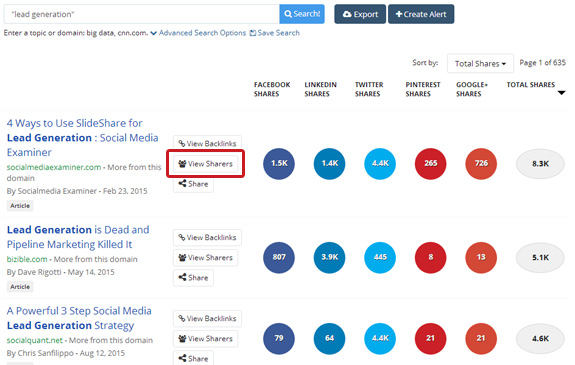Click By Chris Sanfilippo - Aug 12, 2015 text
This screenshot has width=575, height=365.
66,353
